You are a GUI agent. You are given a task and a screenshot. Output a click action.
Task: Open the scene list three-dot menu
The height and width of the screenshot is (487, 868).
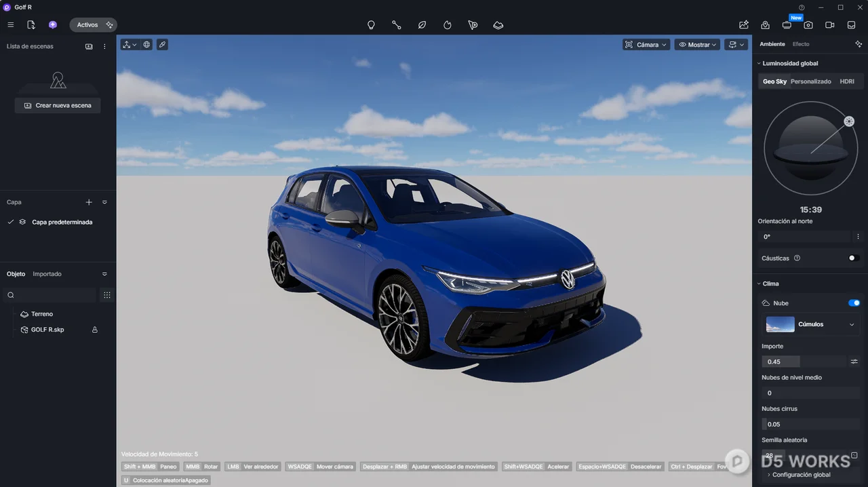(104, 46)
